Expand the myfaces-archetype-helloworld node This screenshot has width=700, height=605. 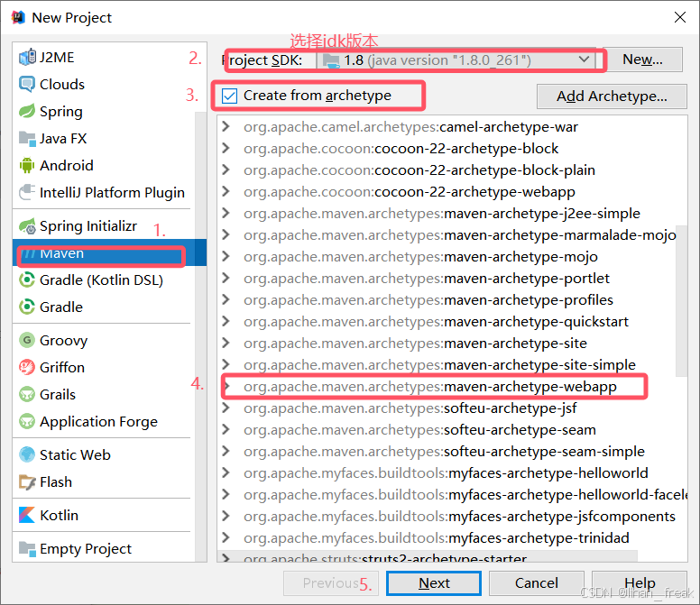[226, 473]
